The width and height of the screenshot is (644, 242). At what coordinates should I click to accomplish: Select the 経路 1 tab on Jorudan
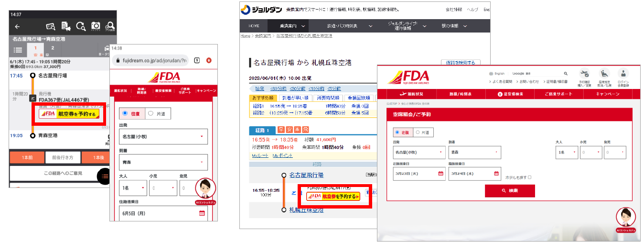tap(262, 130)
